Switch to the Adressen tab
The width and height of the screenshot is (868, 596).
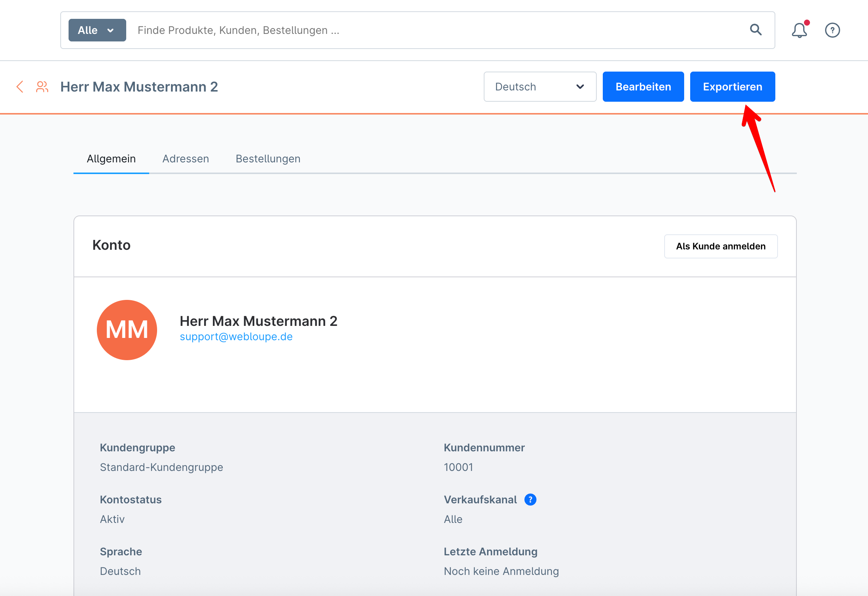[186, 159]
